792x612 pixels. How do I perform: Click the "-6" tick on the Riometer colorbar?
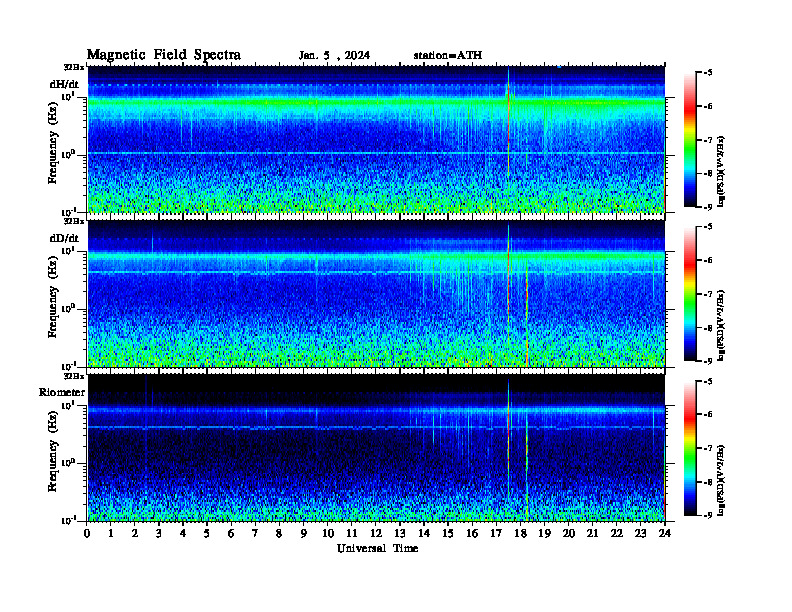[709, 414]
